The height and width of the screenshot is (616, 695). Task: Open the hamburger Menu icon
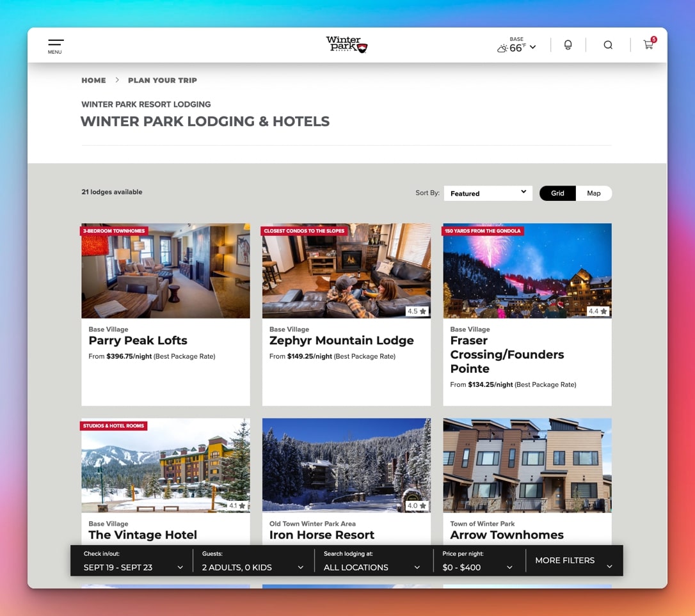coord(56,45)
